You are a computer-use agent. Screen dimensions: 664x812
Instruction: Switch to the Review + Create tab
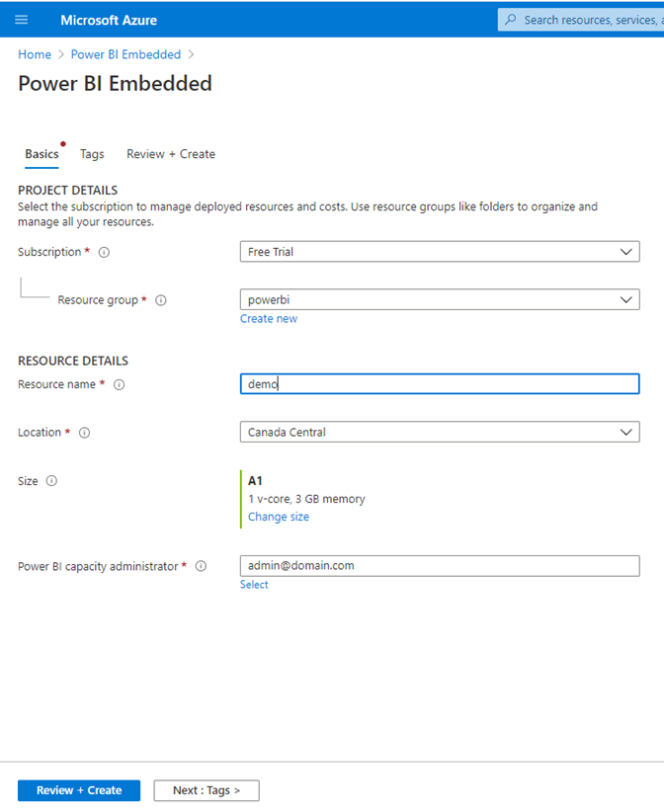click(171, 154)
